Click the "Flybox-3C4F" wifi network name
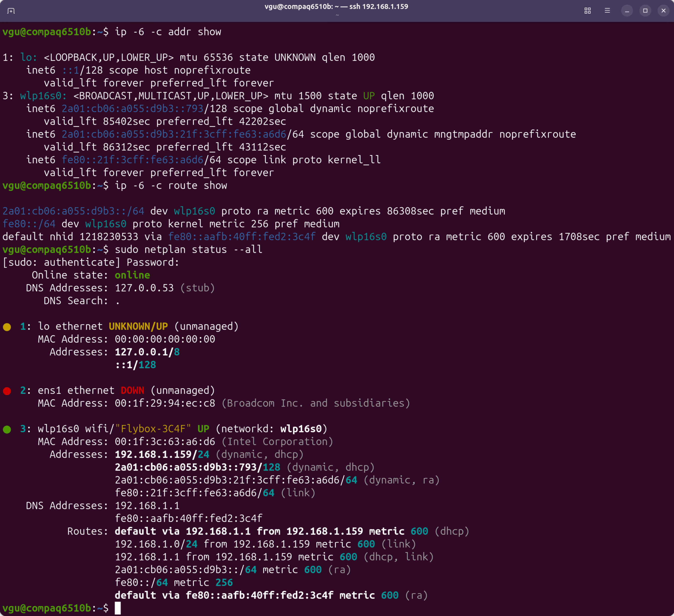This screenshot has height=616, width=674. 153,429
